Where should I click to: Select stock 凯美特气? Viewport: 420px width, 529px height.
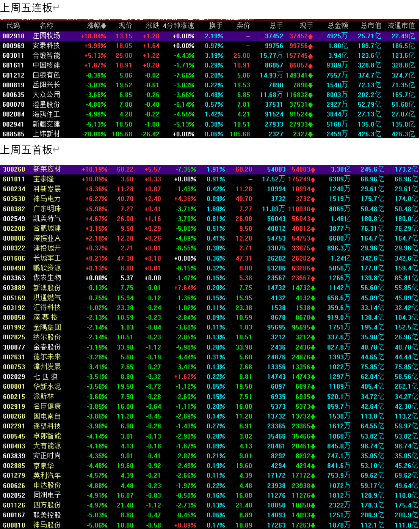pos(47,219)
